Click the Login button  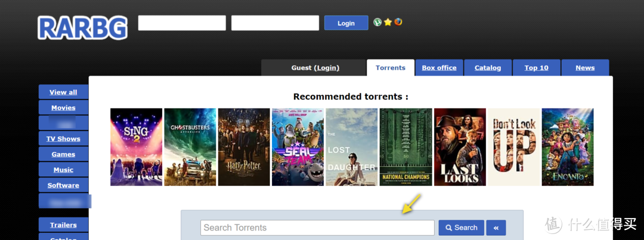[x=346, y=23]
